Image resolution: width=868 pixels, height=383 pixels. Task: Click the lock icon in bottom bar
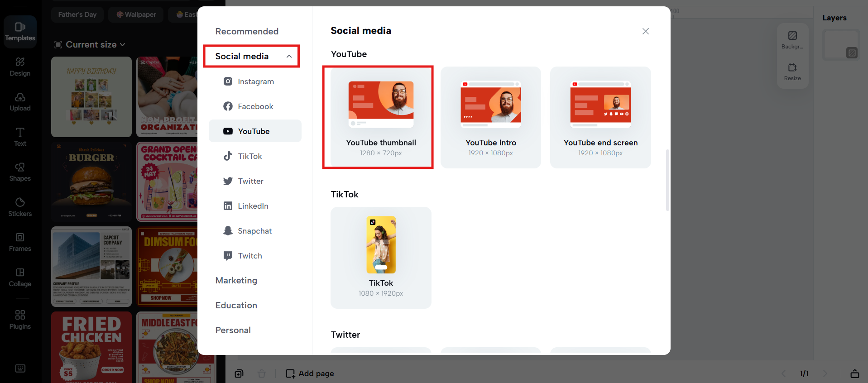(855, 373)
